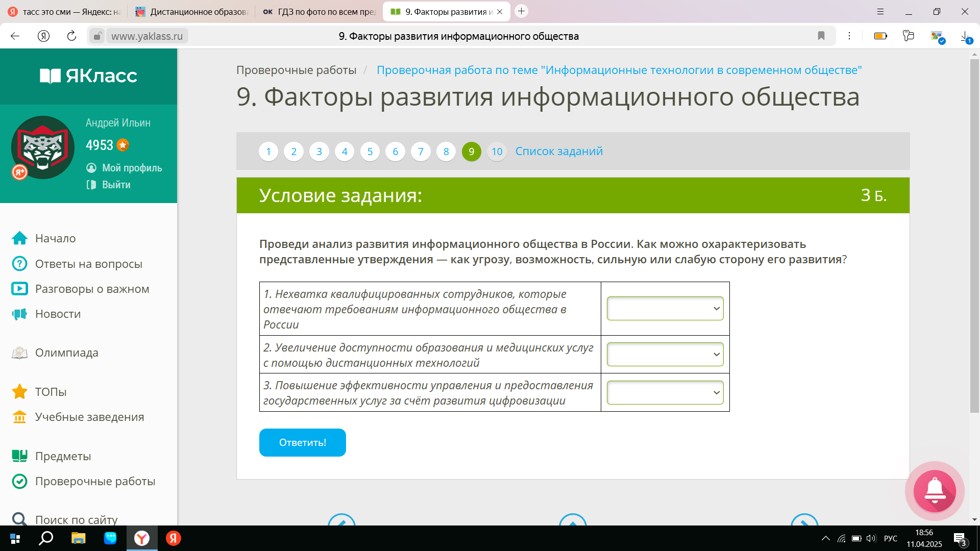Viewport: 980px width, 551px height.
Task: Click the Ответить! button
Action: pos(303,443)
